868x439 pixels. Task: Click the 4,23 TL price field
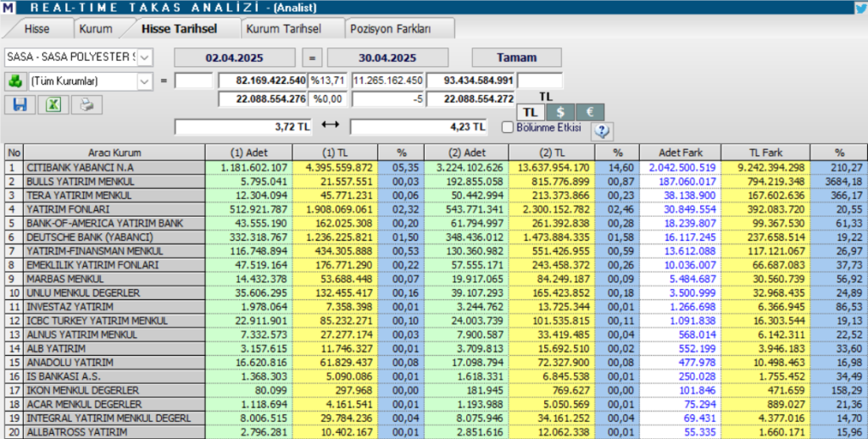419,127
